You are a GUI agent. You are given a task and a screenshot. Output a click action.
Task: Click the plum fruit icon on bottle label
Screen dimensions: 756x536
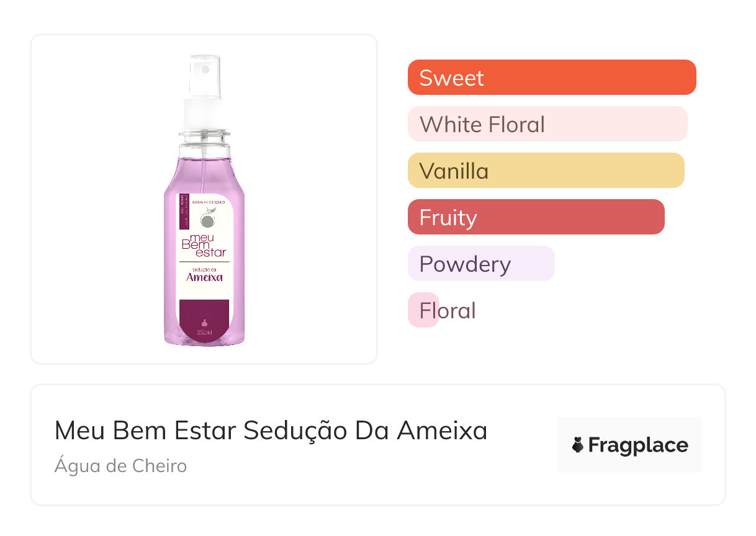click(x=209, y=220)
